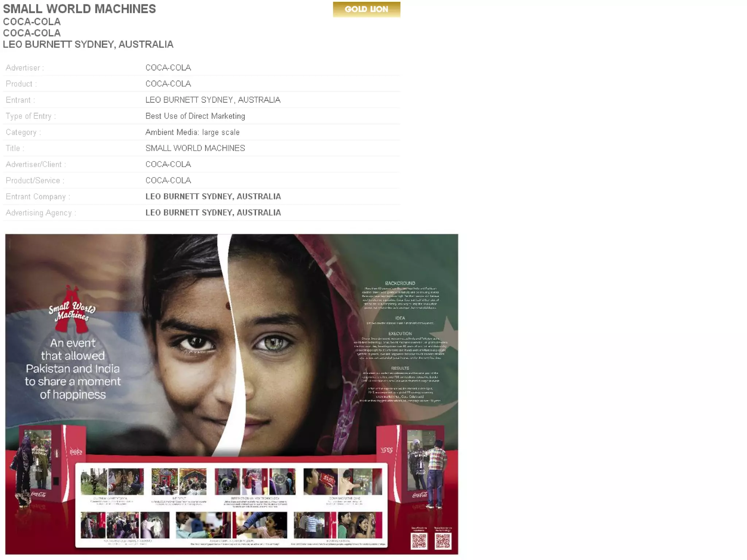The height and width of the screenshot is (560, 747).
Task: Click the Category value Ambient Media: large scale
Action: tap(192, 132)
